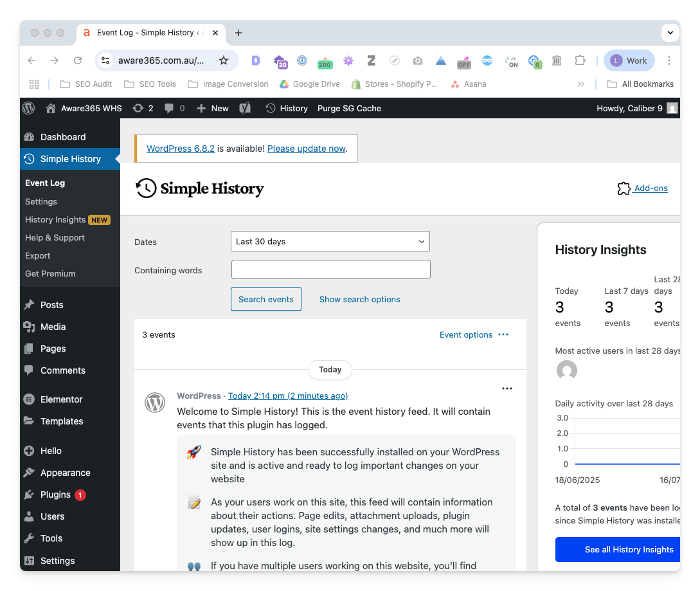The image size is (700, 591).
Task: Click the WordPress logo in admin bar
Action: pos(28,108)
